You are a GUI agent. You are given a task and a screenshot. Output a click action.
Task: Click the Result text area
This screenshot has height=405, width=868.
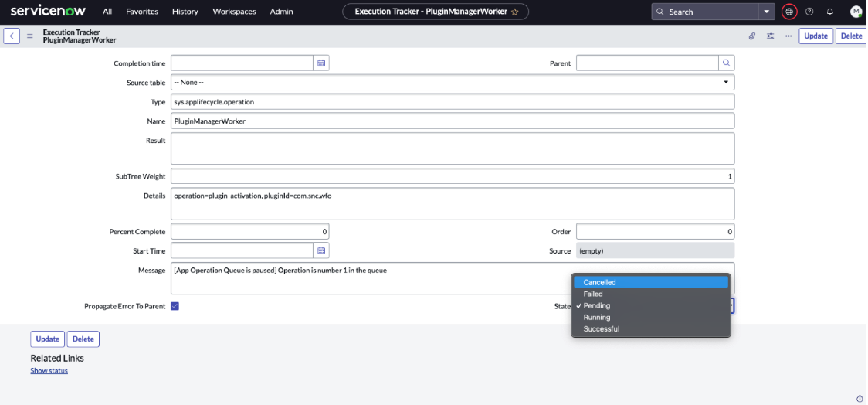click(453, 148)
